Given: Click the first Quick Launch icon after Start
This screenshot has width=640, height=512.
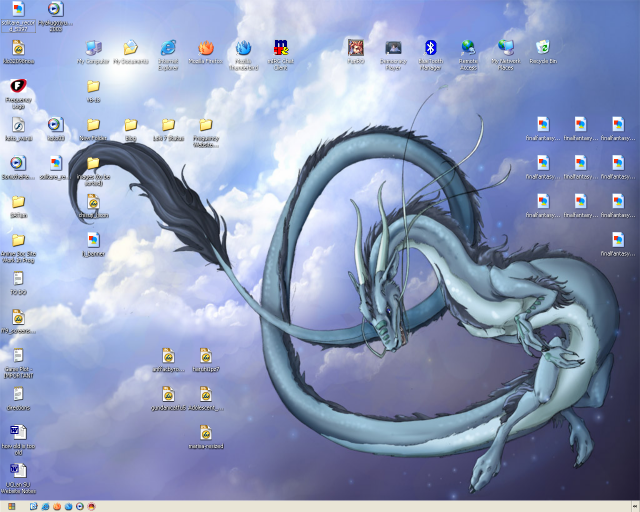Looking at the screenshot, I should (x=34, y=507).
